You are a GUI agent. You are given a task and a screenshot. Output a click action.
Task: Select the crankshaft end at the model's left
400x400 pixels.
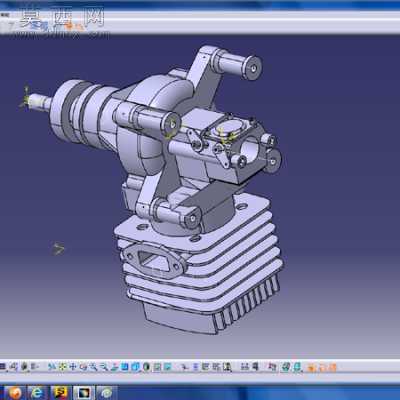coord(37,102)
